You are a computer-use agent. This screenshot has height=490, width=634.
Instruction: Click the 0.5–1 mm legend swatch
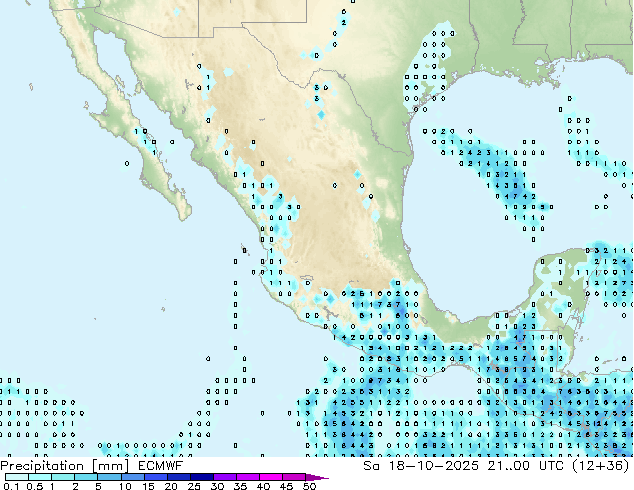pyautogui.click(x=40, y=477)
